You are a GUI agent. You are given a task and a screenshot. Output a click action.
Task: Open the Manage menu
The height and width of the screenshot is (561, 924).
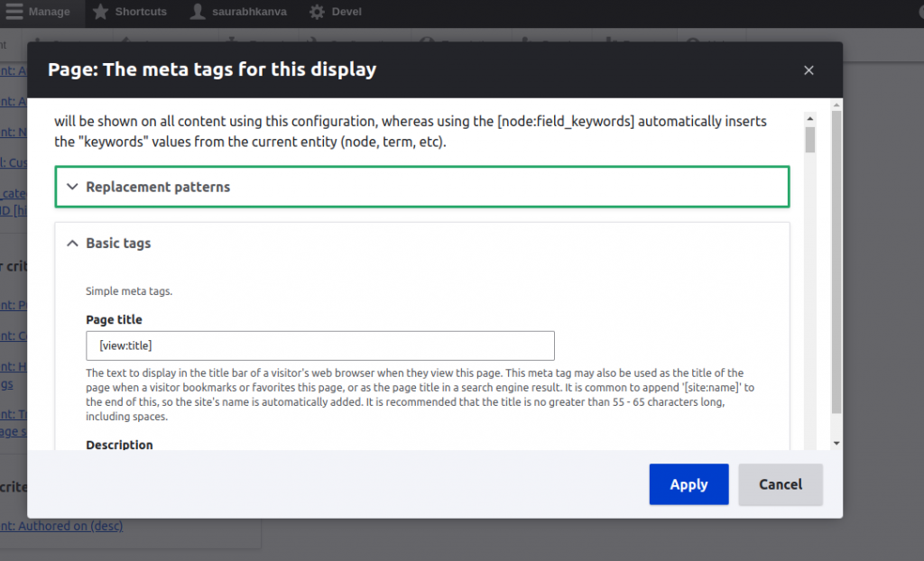coord(45,12)
